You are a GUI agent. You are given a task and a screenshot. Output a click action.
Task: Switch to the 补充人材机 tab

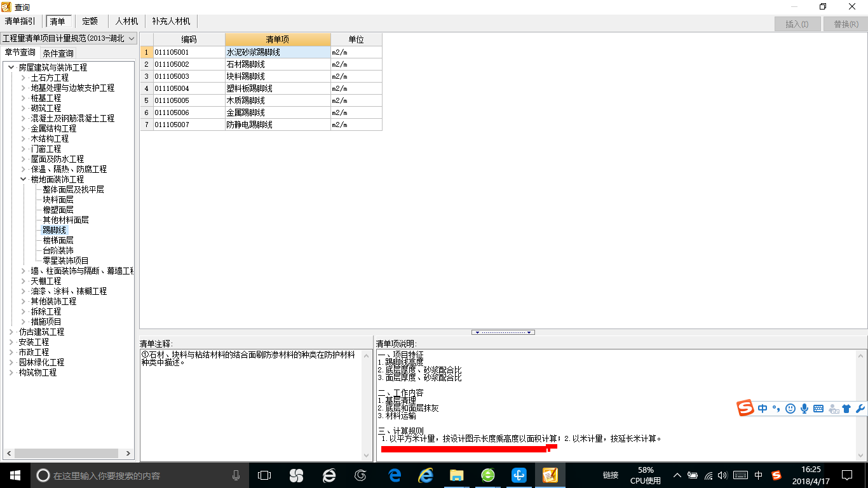pyautogui.click(x=171, y=22)
